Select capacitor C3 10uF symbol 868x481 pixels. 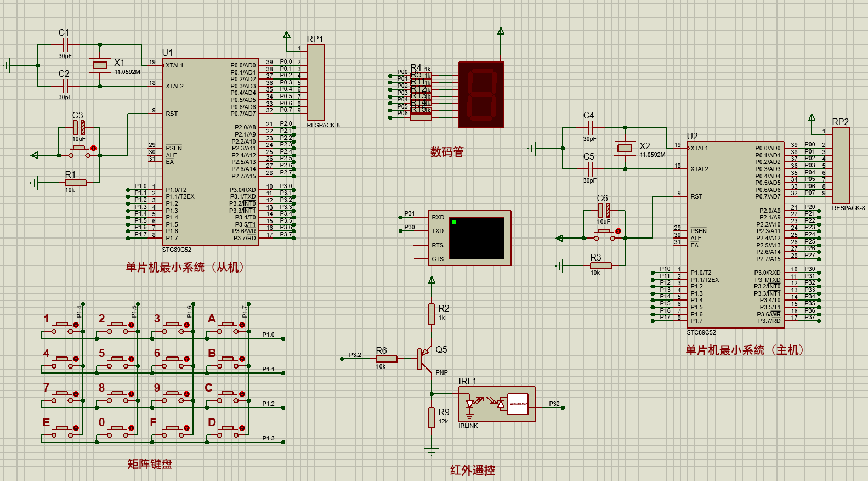point(79,128)
